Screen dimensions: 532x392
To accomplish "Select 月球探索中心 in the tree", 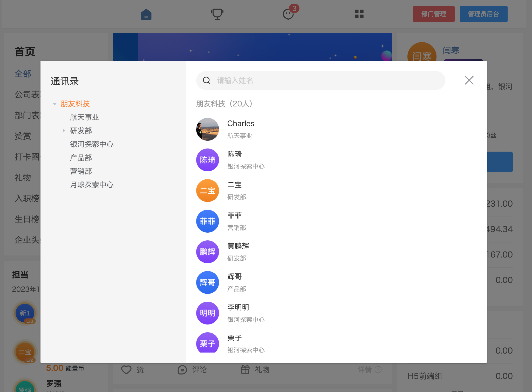I will point(92,185).
